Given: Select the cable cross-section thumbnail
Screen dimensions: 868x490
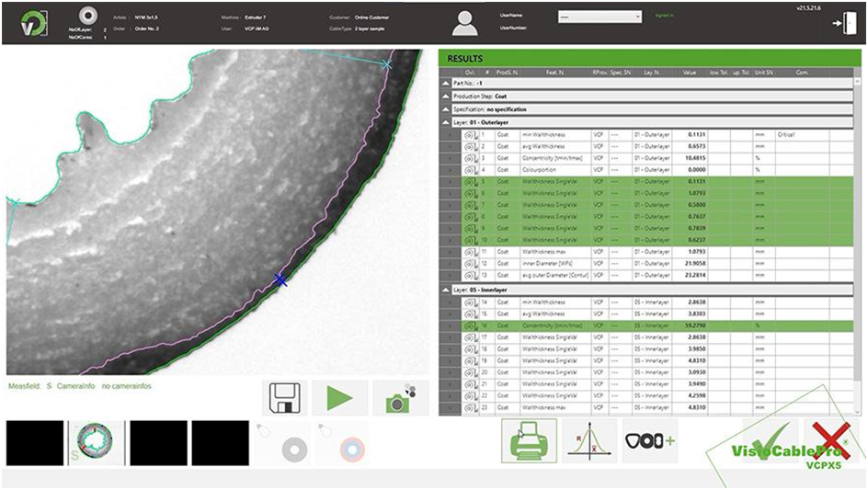Looking at the screenshot, I should tap(96, 443).
